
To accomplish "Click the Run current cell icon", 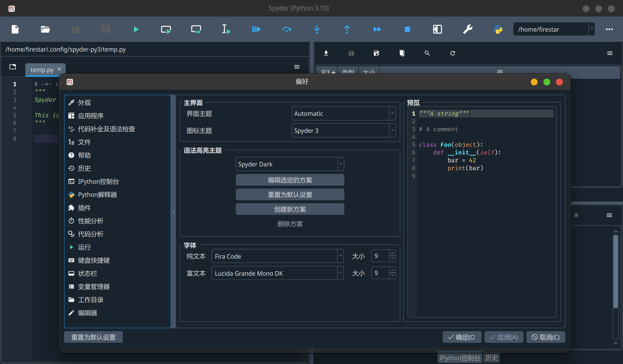I will pyautogui.click(x=166, y=29).
